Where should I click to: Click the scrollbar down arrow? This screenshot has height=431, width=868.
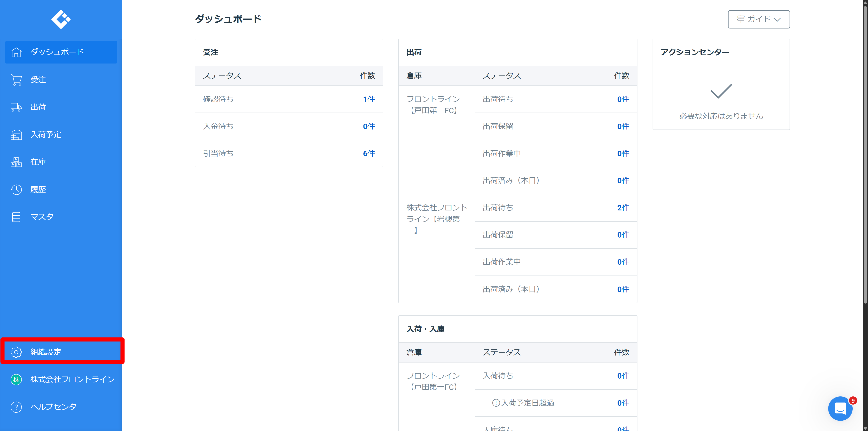tap(865, 428)
